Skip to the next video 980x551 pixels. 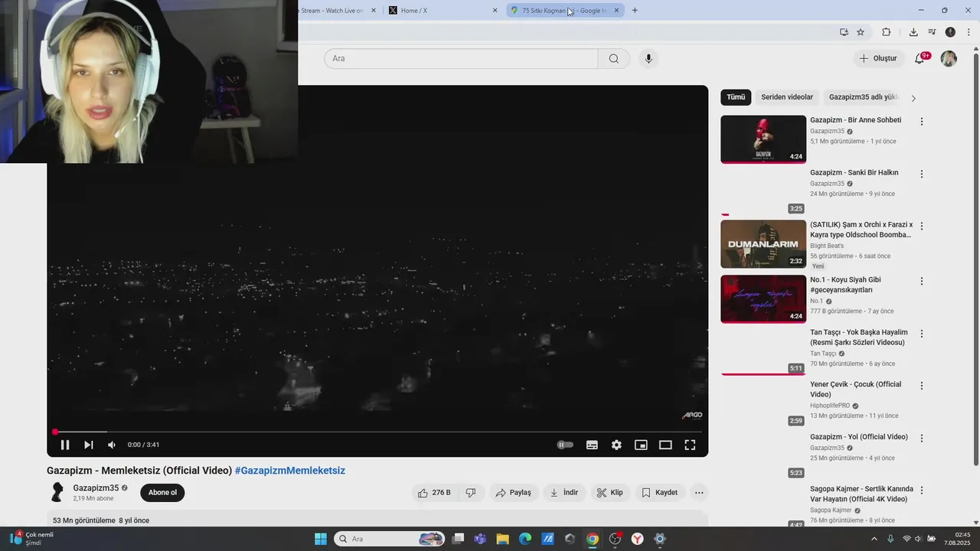89,445
